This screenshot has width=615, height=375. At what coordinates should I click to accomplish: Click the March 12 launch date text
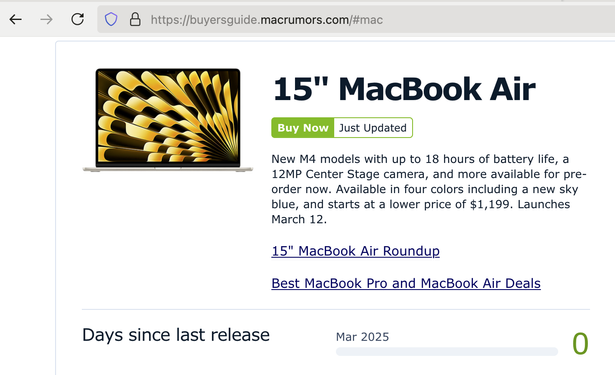click(298, 219)
